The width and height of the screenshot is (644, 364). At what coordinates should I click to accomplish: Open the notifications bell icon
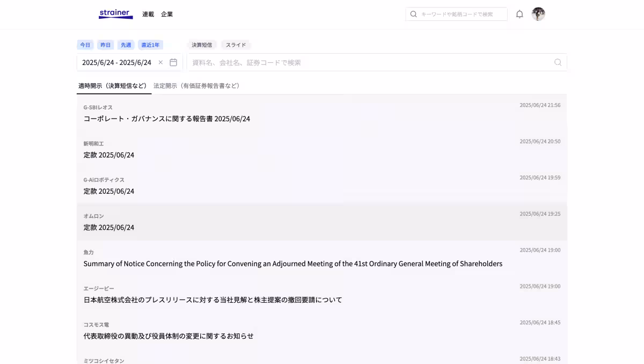tap(519, 14)
